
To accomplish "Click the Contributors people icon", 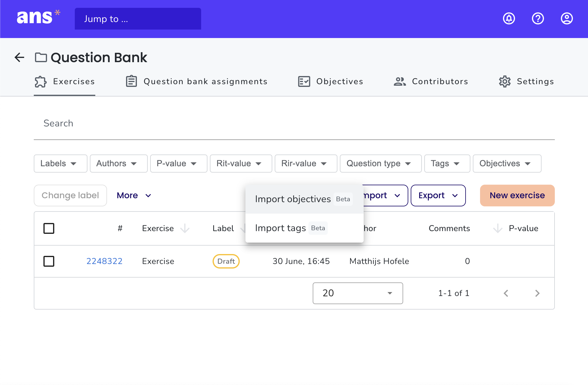I will pyautogui.click(x=400, y=81).
